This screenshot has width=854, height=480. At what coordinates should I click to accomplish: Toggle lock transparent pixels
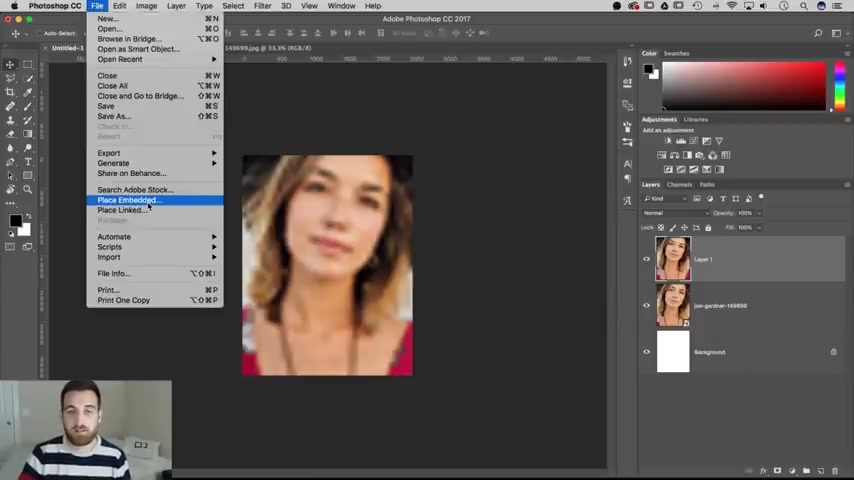[x=661, y=228]
